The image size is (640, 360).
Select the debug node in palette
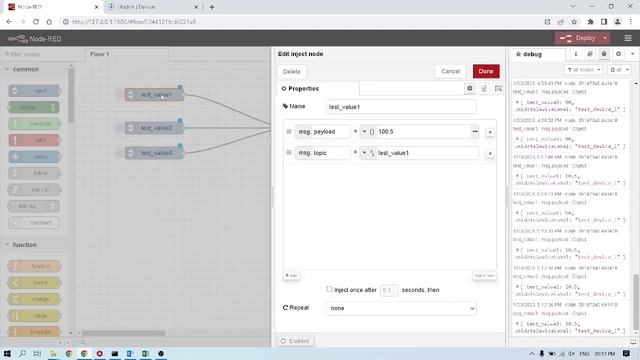pyautogui.click(x=34, y=107)
